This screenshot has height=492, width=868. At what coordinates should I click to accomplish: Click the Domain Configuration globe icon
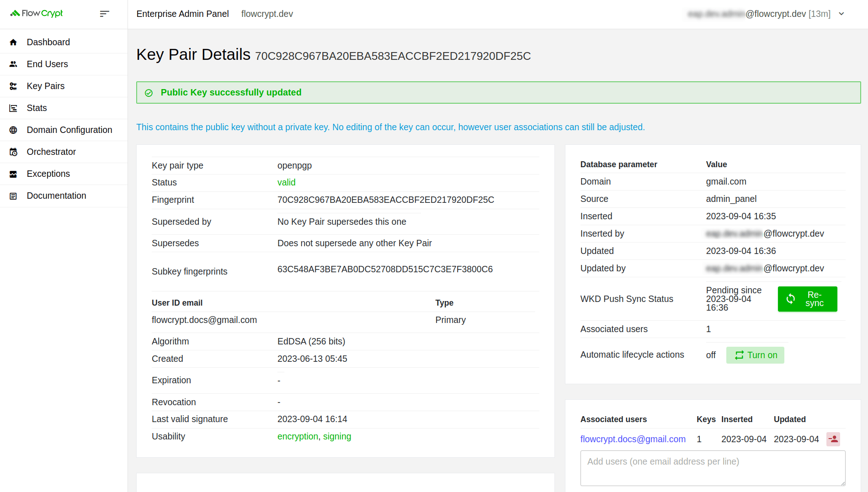tap(13, 130)
